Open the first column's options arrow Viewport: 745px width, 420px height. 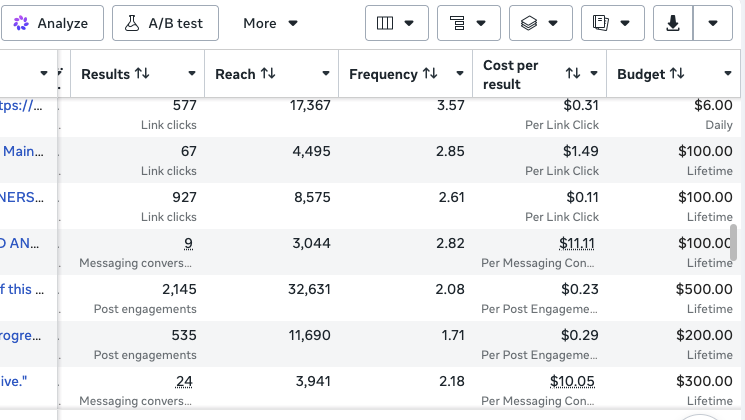click(44, 74)
